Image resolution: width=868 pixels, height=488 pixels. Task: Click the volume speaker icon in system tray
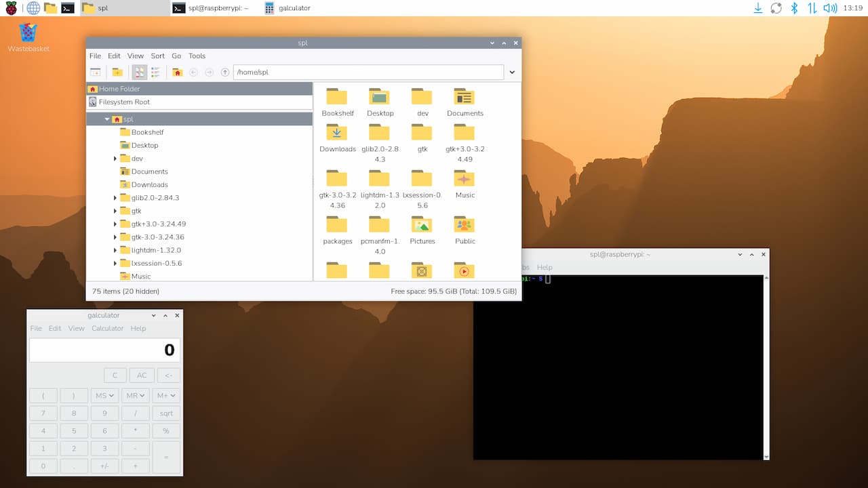pos(829,8)
